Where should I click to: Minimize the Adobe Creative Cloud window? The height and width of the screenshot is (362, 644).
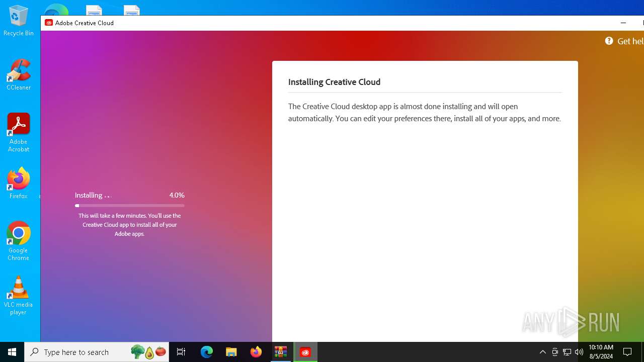click(623, 23)
